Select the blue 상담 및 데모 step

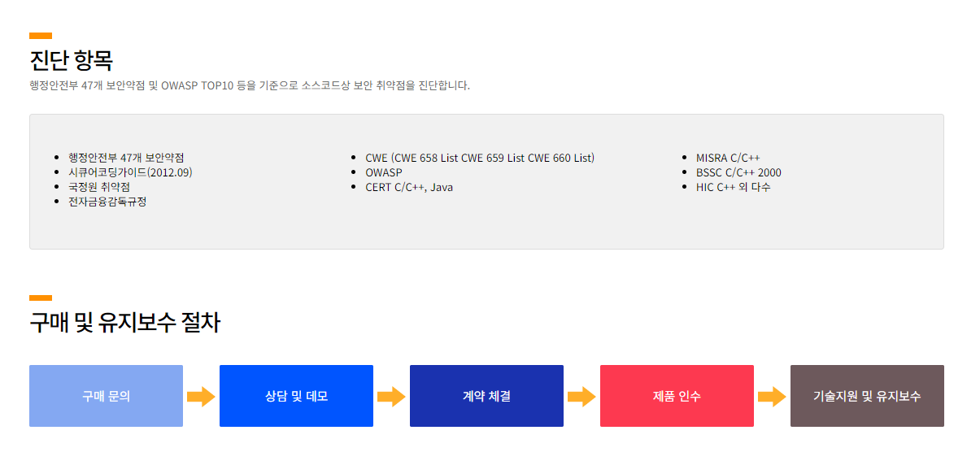tap(296, 396)
